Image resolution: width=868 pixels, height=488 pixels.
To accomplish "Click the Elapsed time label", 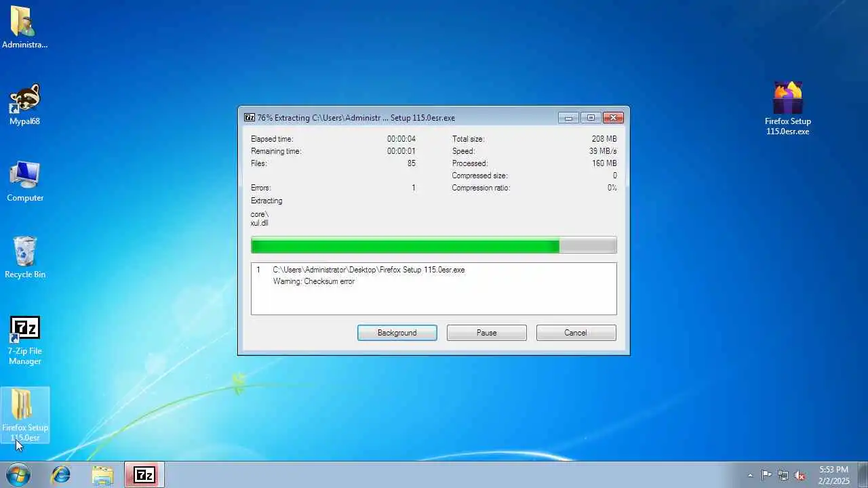I will [272, 139].
